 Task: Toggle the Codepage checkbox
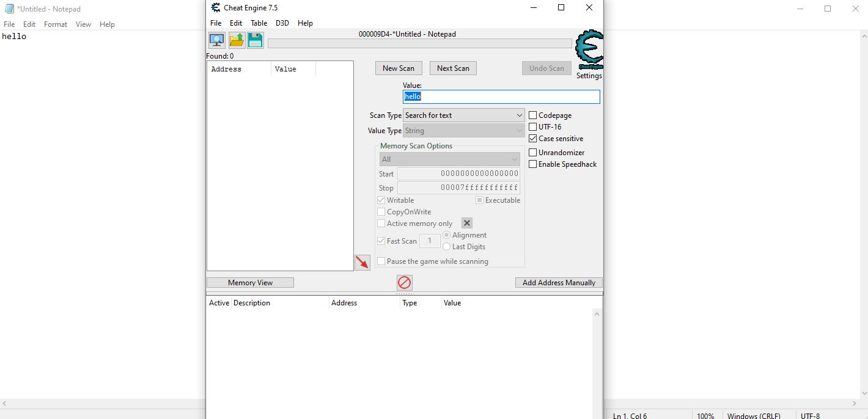[x=533, y=115]
